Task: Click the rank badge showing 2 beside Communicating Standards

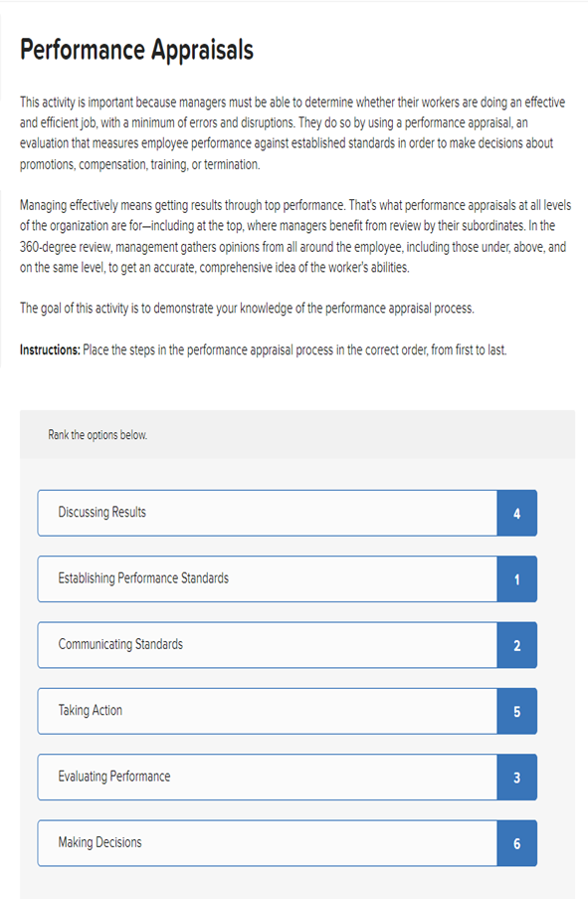Action: [x=516, y=644]
